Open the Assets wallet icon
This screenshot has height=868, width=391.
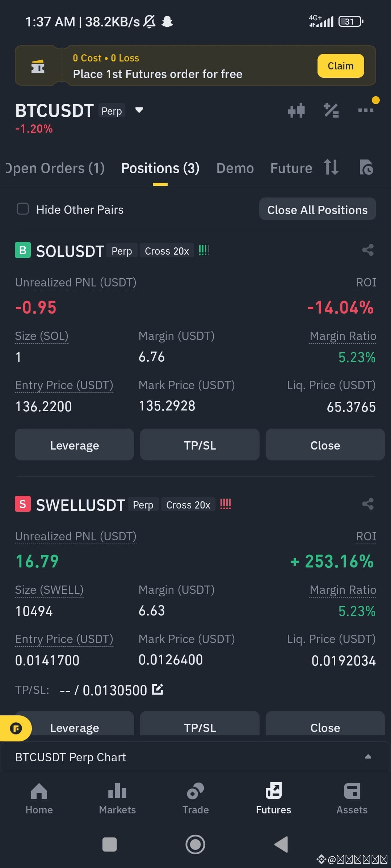[x=352, y=791]
